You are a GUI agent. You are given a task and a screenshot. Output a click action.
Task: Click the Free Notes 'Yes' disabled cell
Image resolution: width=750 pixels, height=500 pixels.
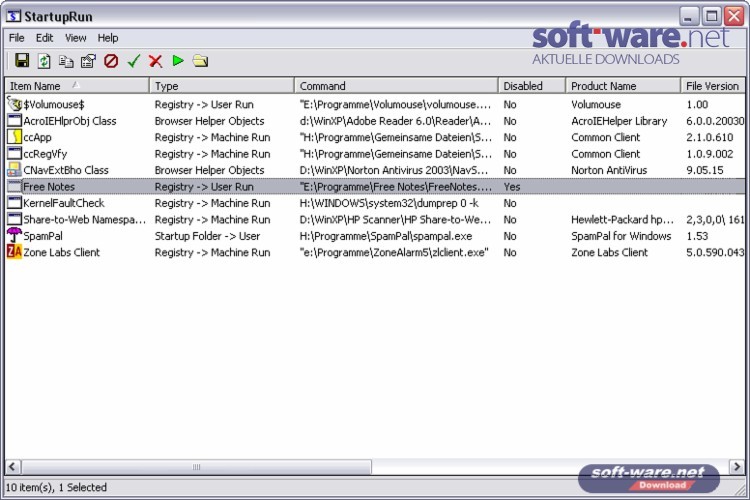tap(512, 187)
